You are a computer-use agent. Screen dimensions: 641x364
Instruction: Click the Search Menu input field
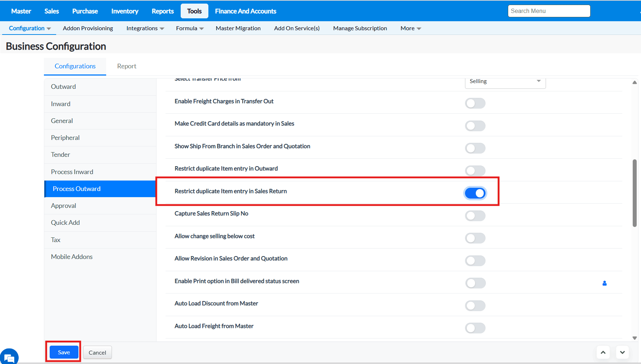[549, 11]
